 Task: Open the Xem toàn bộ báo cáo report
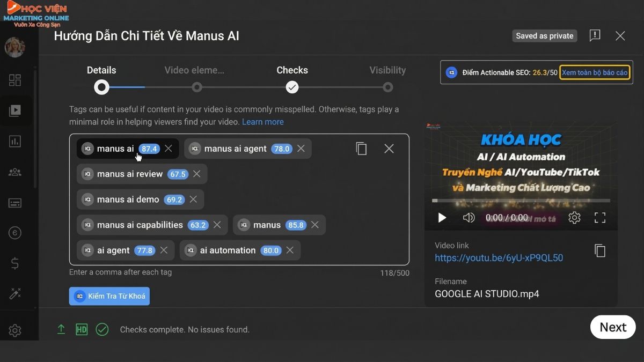pos(595,72)
